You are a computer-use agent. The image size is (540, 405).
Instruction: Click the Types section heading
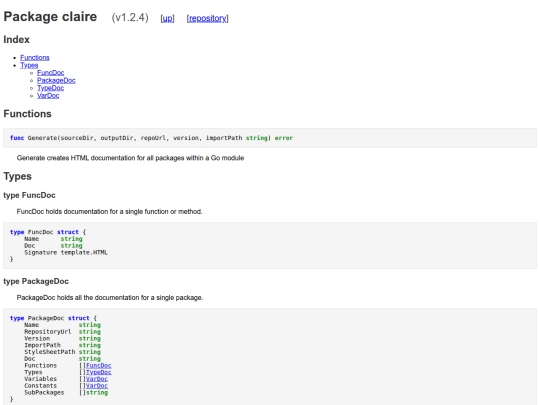[x=18, y=176]
